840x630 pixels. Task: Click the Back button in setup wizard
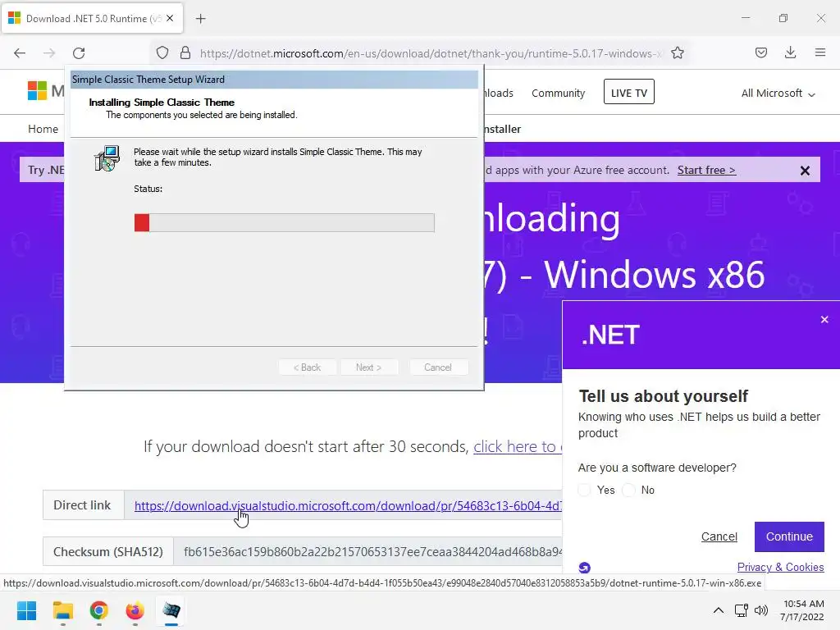pos(307,367)
